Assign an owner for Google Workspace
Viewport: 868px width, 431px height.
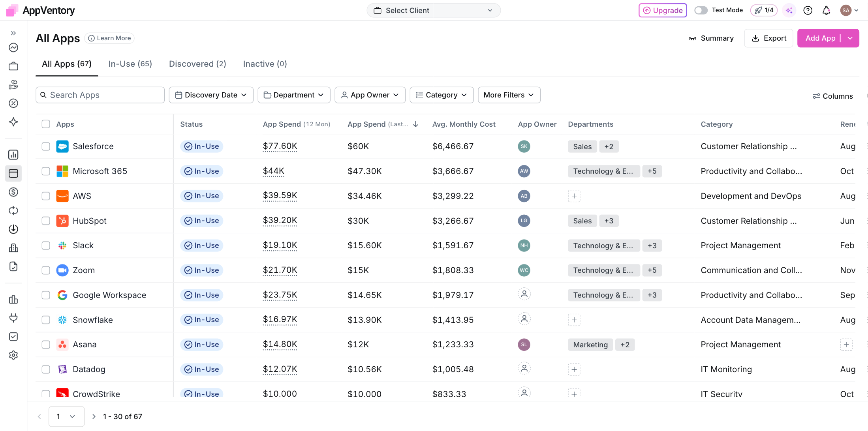[x=524, y=294]
